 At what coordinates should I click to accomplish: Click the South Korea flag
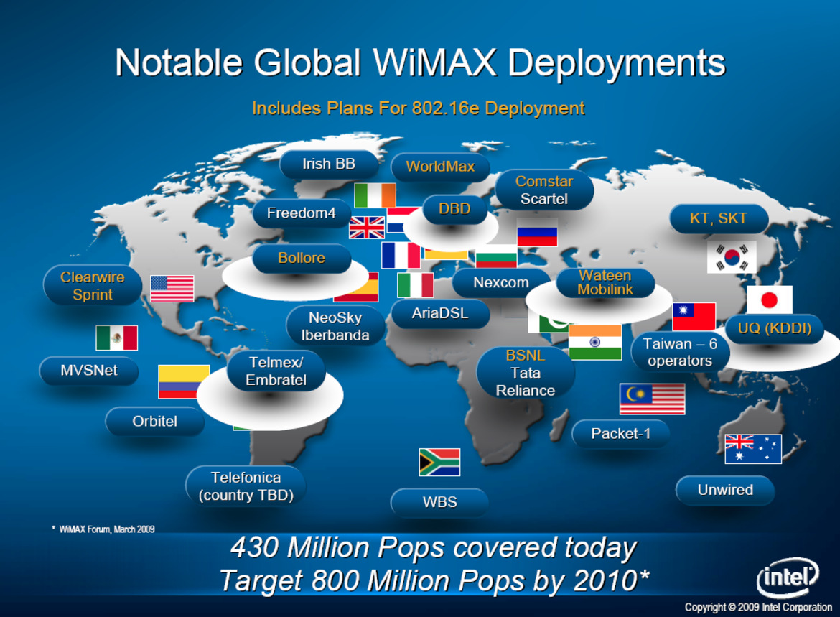(732, 256)
